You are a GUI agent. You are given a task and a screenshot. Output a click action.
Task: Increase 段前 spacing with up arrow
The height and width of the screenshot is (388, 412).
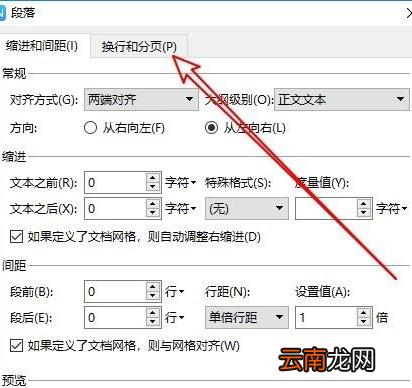153,286
